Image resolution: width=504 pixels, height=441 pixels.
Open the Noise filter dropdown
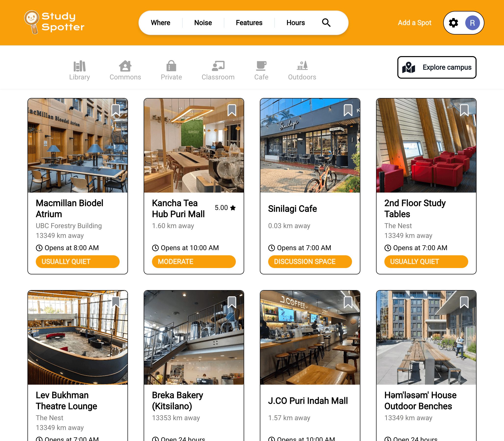click(203, 23)
